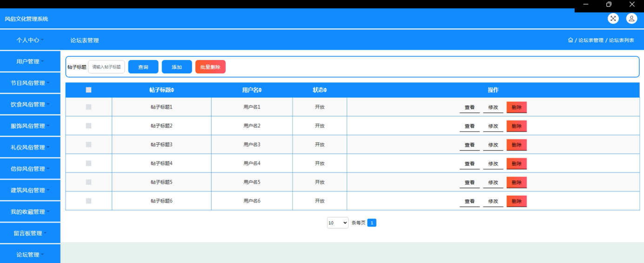Expand the 礼仪风俗管理 sidebar menu

coord(30,147)
